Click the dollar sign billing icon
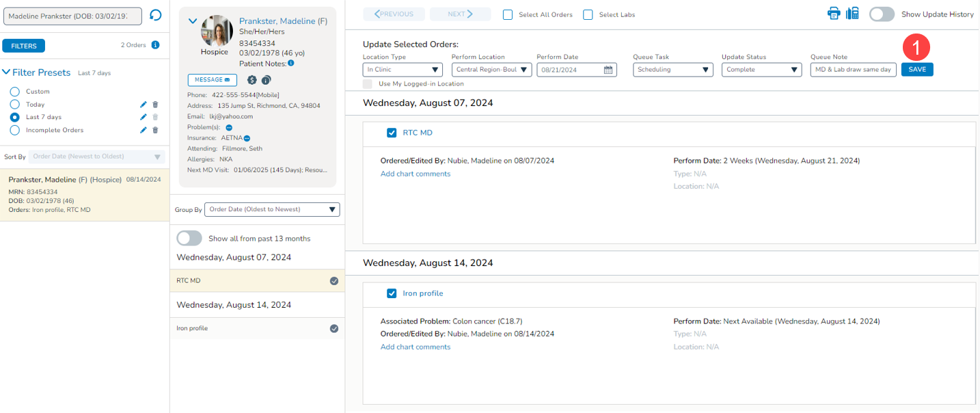The height and width of the screenshot is (413, 980). click(x=251, y=80)
